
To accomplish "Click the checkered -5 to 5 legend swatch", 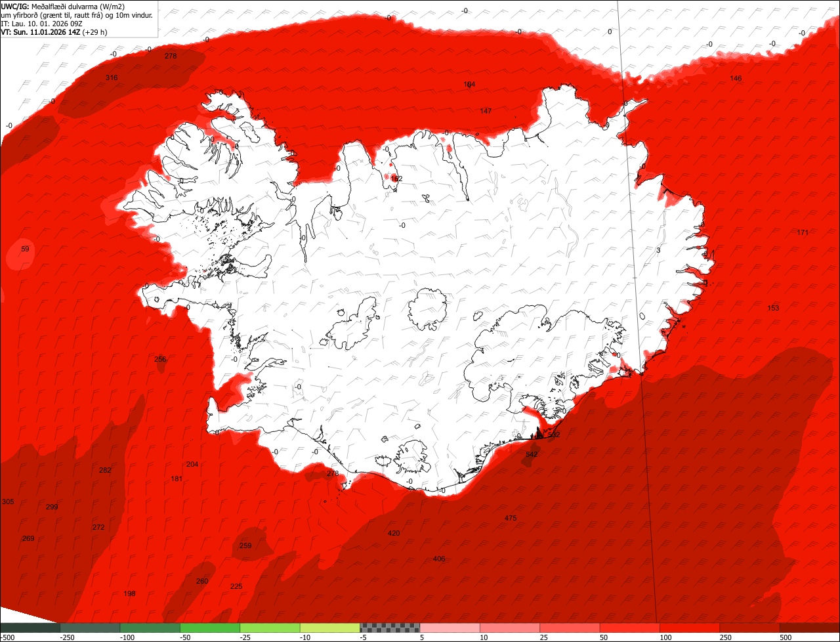I will pos(390,628).
